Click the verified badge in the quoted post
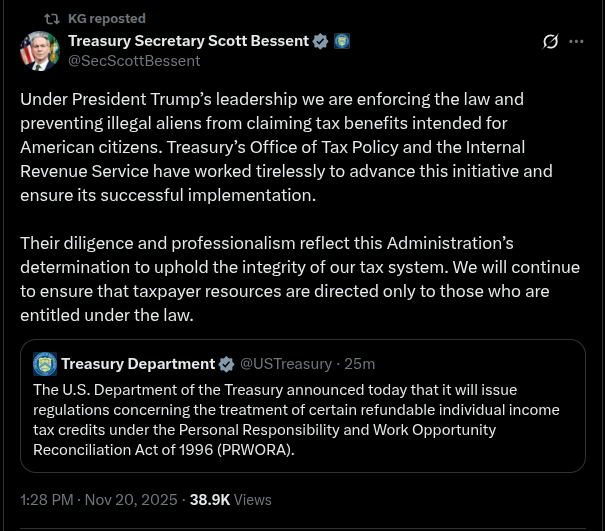The height and width of the screenshot is (531, 605). (227, 364)
